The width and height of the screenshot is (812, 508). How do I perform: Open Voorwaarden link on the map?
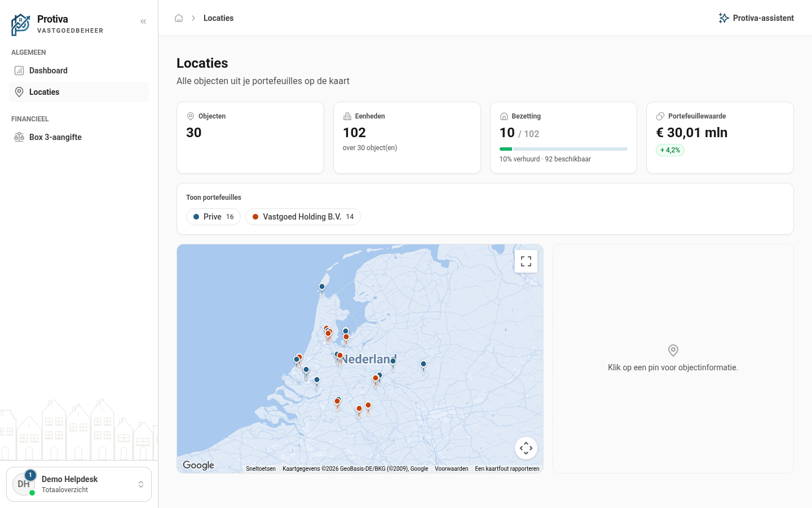[x=452, y=468]
